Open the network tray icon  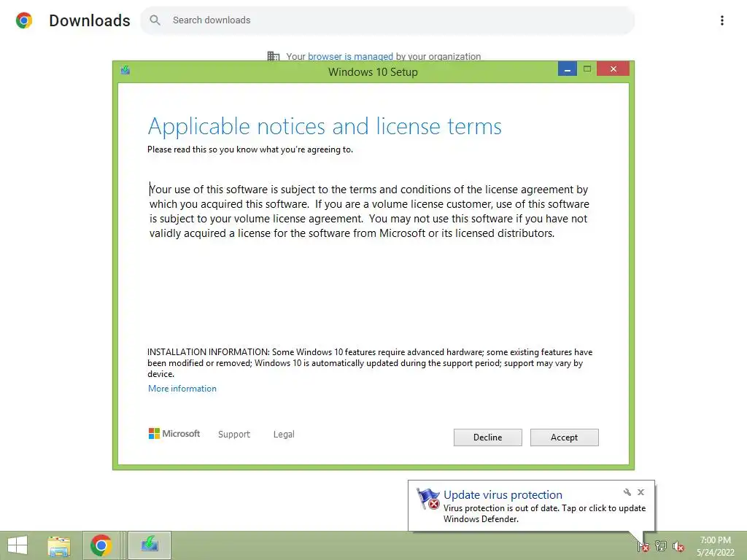(661, 545)
